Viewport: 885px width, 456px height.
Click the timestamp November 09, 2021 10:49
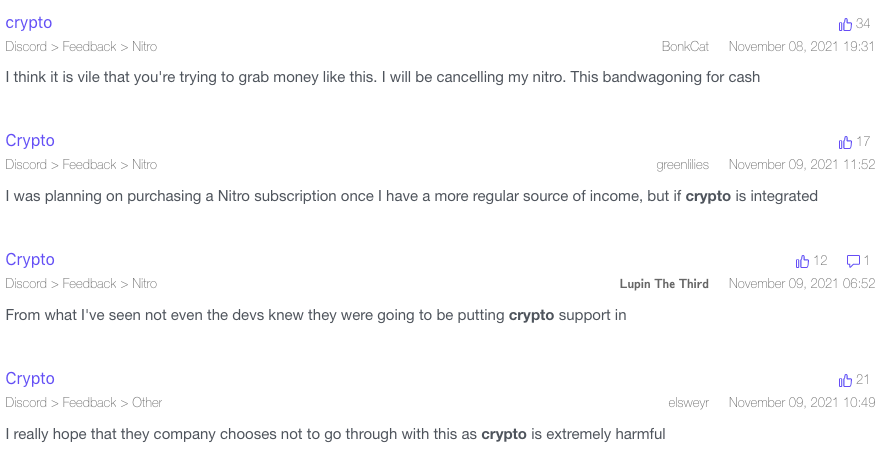click(x=802, y=402)
